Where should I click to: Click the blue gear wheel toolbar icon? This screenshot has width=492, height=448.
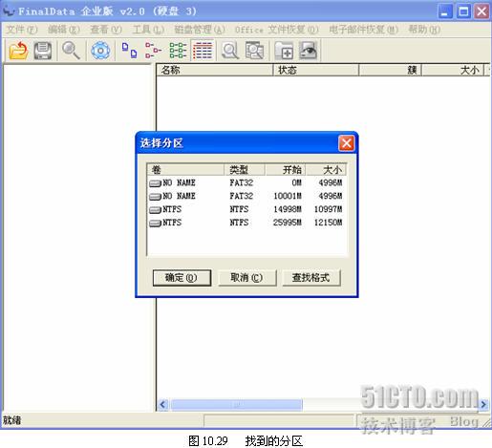(100, 51)
